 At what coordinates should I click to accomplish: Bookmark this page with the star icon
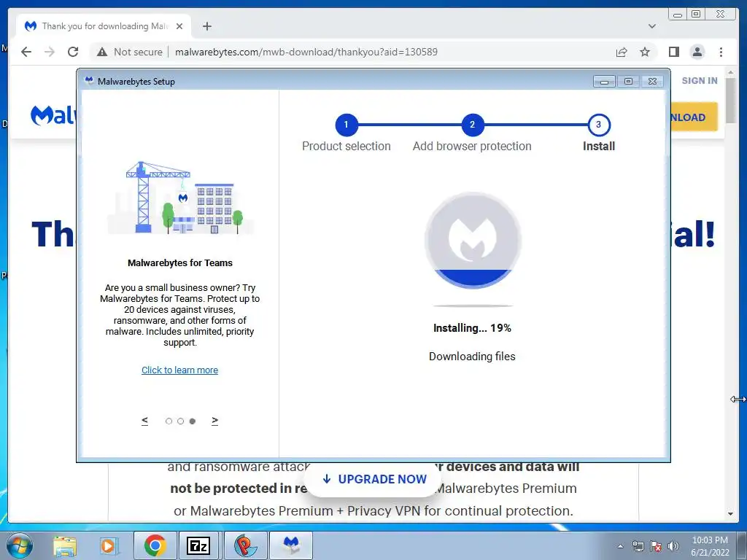[645, 52]
